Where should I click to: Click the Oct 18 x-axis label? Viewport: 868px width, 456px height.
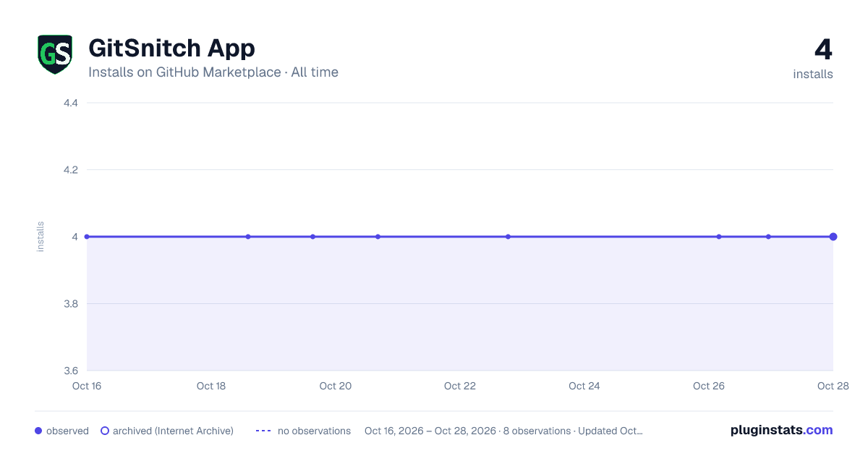click(x=211, y=386)
